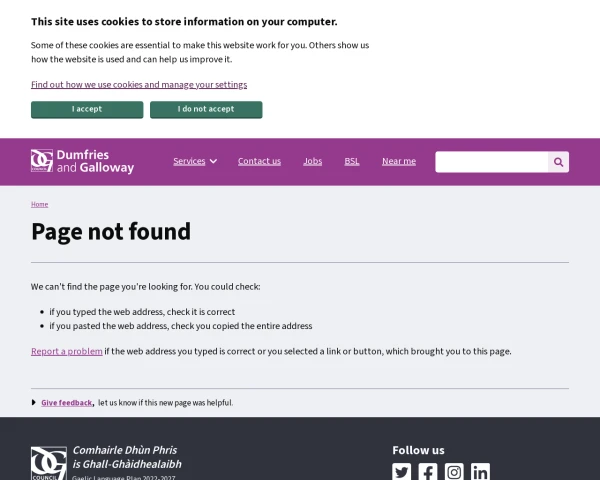Viewport: 600px width, 480px height.
Task: Click the Dumfries and Galloway header logo
Action: point(83,162)
